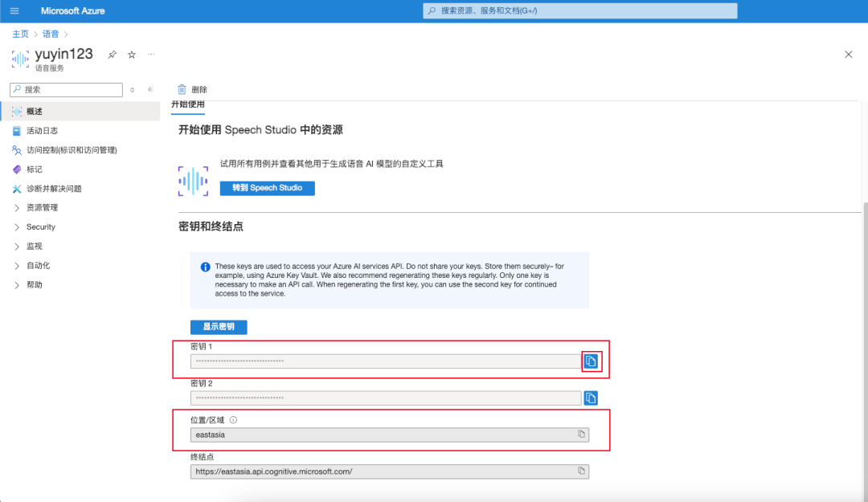Viewport: 868px width, 502px height.
Task: Copy the 位置/区域 value eastasia
Action: click(582, 434)
